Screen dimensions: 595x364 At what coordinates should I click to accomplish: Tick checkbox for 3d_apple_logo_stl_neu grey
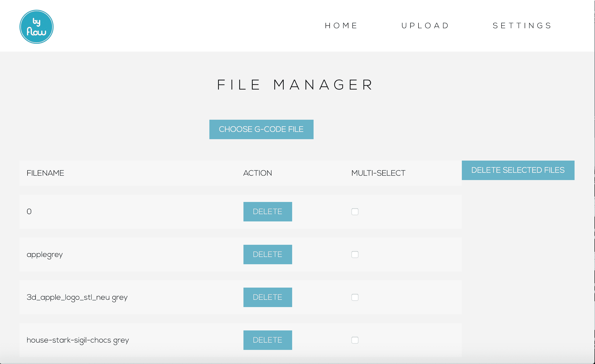(355, 297)
